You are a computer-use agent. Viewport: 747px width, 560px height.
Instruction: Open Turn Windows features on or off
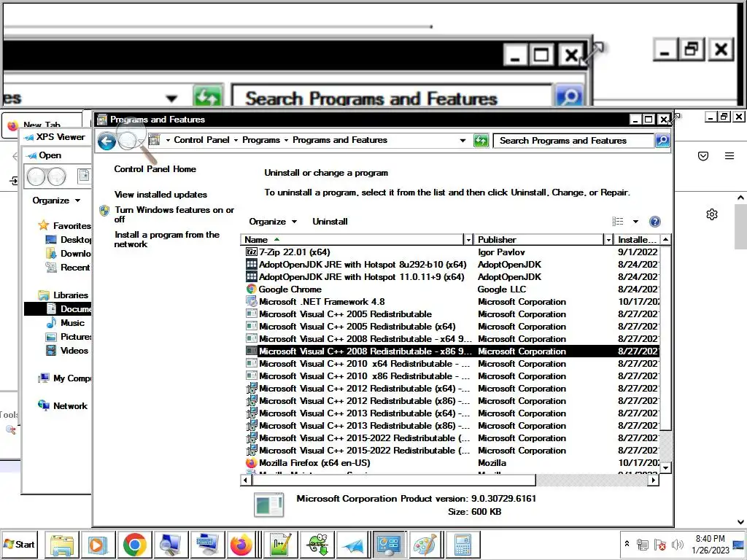(x=174, y=214)
